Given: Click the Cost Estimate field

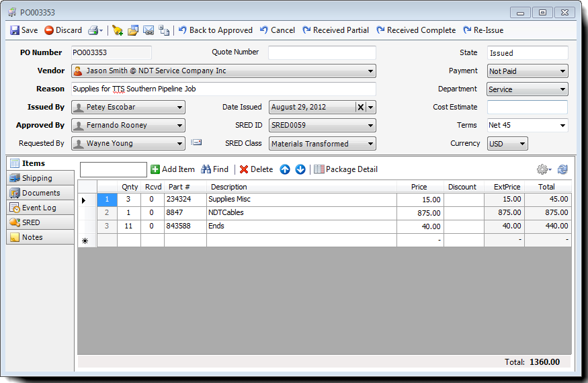Looking at the screenshot, I should click(528, 108).
